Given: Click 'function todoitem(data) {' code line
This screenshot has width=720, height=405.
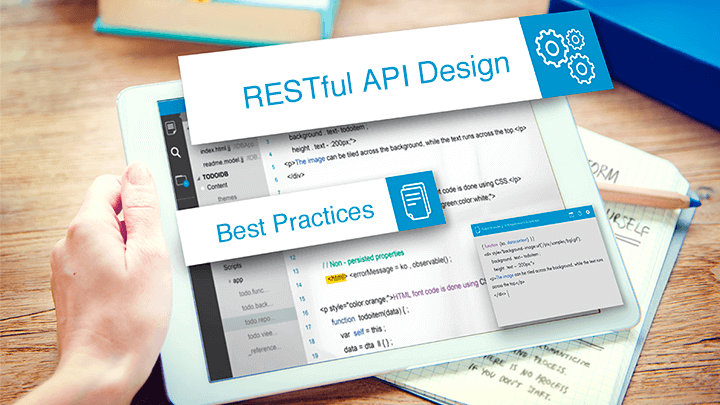Looking at the screenshot, I should coord(370,315).
